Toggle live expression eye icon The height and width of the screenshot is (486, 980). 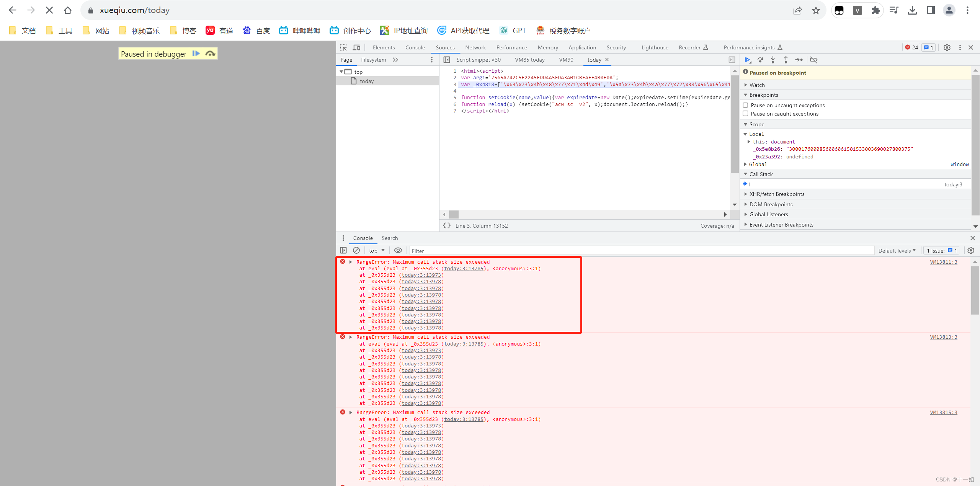click(398, 250)
